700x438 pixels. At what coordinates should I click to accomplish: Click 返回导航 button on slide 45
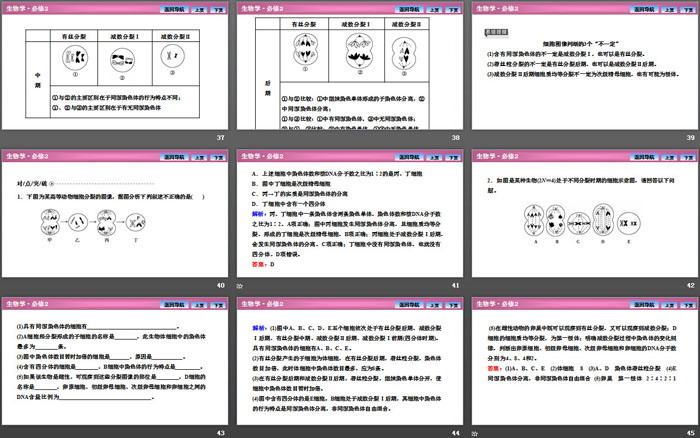[x=644, y=305]
